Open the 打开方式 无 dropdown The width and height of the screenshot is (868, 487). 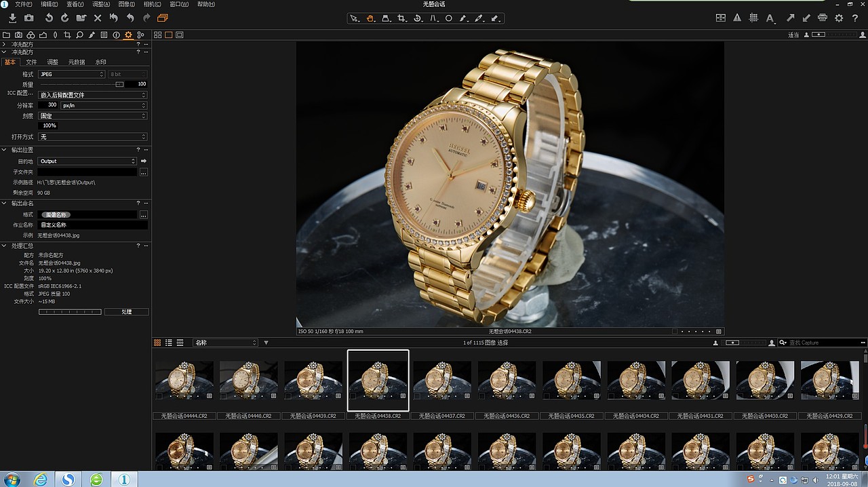point(92,137)
